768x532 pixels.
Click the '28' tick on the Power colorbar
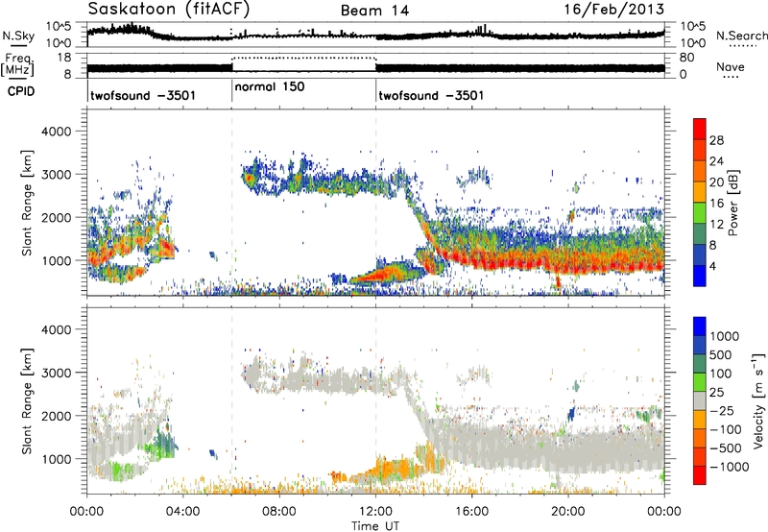click(x=716, y=140)
